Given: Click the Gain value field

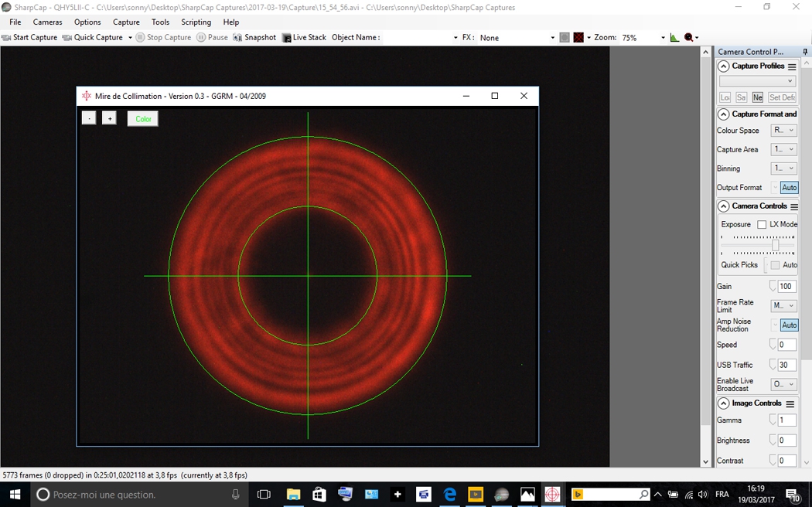Looking at the screenshot, I should [786, 286].
